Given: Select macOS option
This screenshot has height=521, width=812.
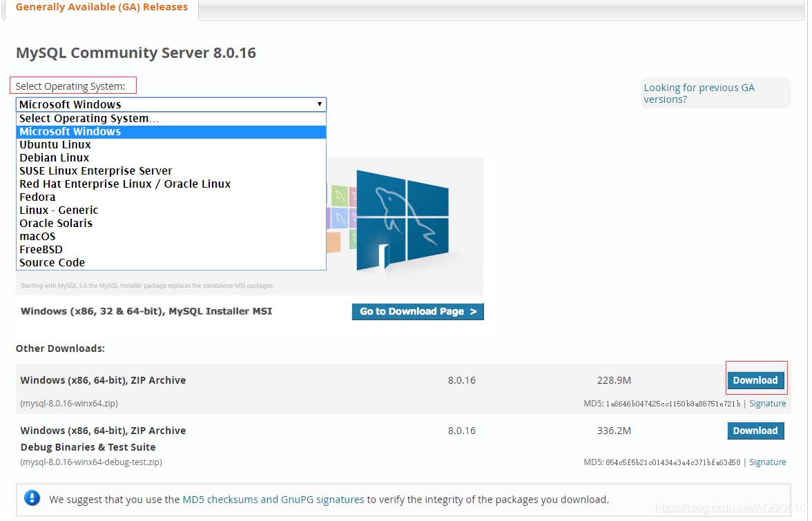Looking at the screenshot, I should point(171,237).
